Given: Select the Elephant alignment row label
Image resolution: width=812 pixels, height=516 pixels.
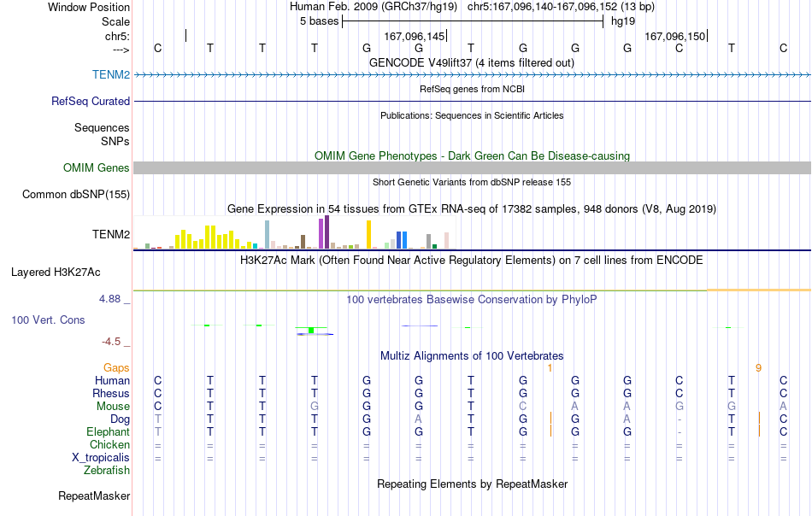Looking at the screenshot, I should 108,431.
